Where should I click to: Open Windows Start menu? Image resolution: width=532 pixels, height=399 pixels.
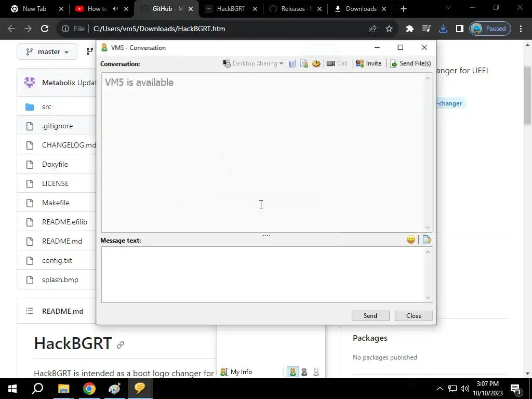tap(12, 389)
